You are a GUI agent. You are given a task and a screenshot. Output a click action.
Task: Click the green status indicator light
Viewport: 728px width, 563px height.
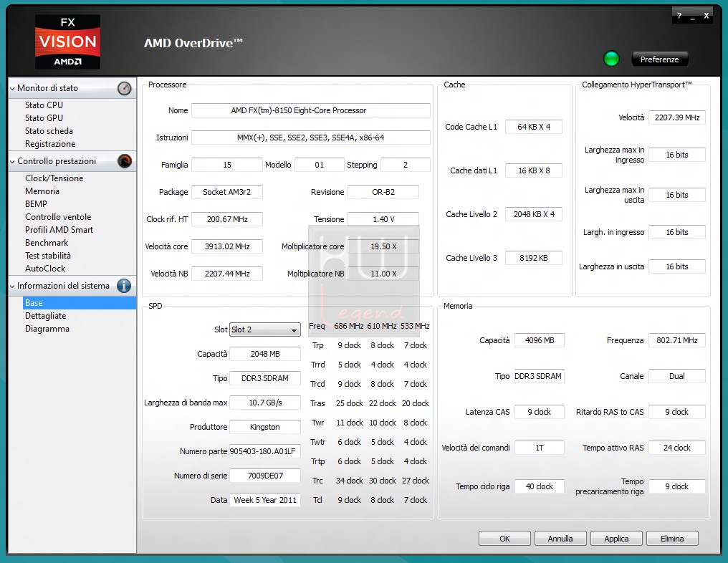tap(611, 59)
